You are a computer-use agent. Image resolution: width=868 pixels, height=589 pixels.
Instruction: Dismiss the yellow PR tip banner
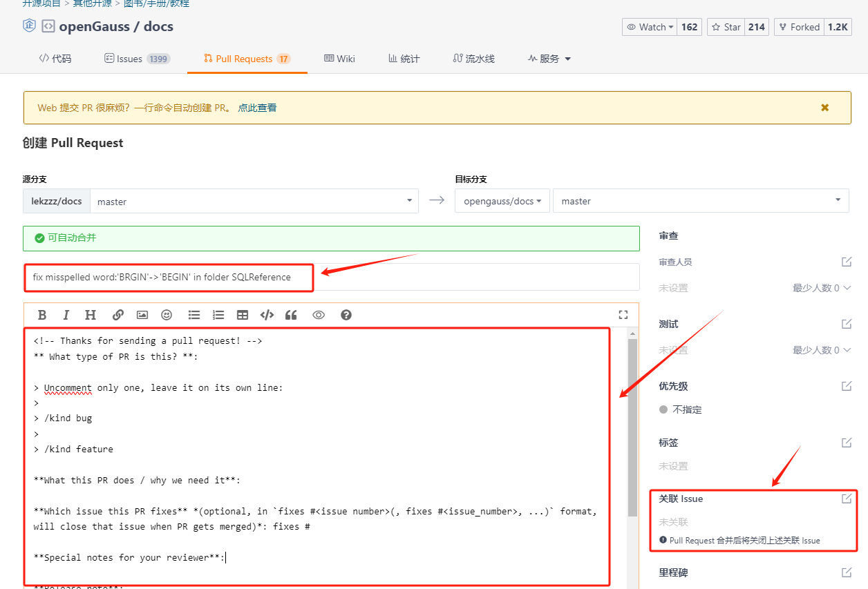pyautogui.click(x=824, y=108)
